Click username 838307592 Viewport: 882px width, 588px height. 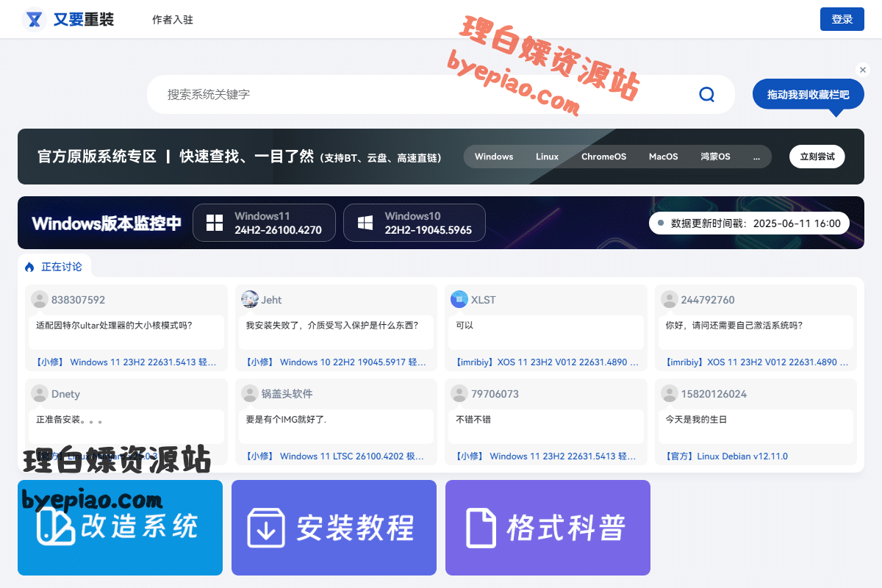coord(78,300)
